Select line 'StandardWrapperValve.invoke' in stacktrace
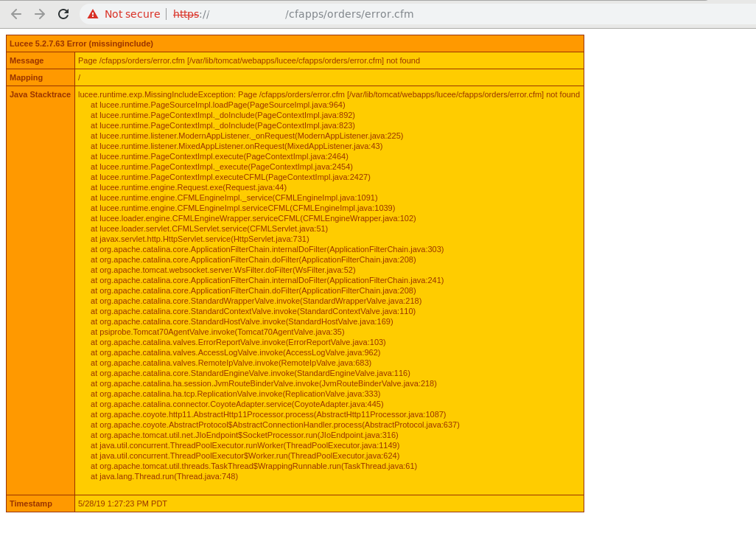 pos(256,301)
